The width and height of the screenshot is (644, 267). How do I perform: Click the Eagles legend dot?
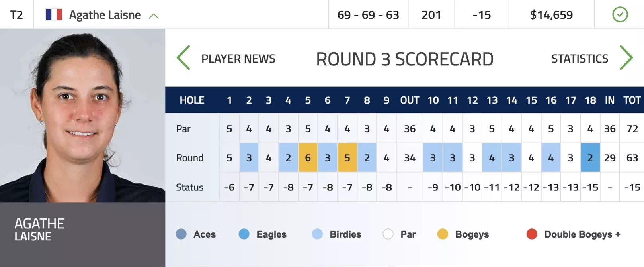pos(244,234)
